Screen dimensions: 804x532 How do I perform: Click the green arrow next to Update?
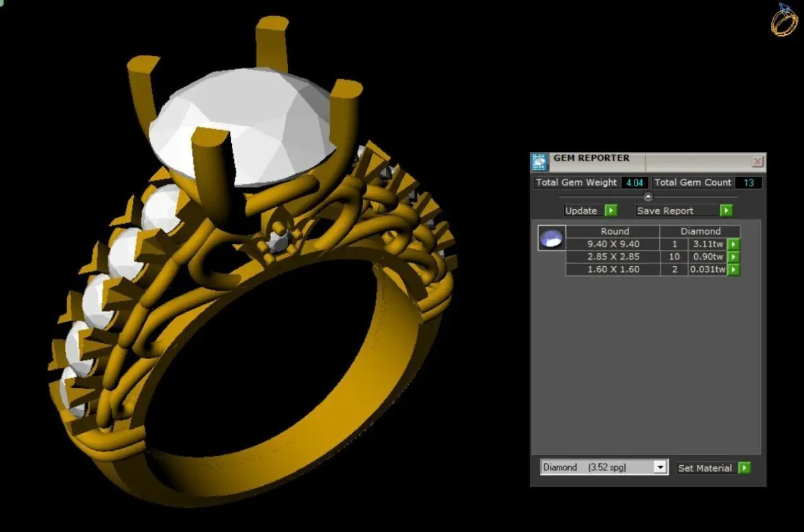pyautogui.click(x=610, y=210)
